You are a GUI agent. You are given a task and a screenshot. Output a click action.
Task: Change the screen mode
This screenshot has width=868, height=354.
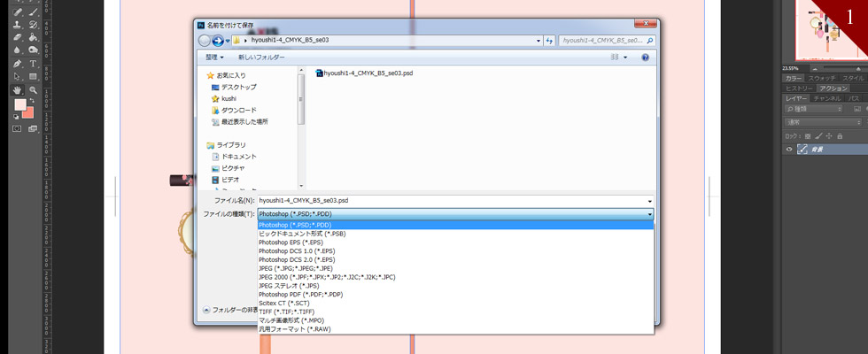tap(33, 128)
